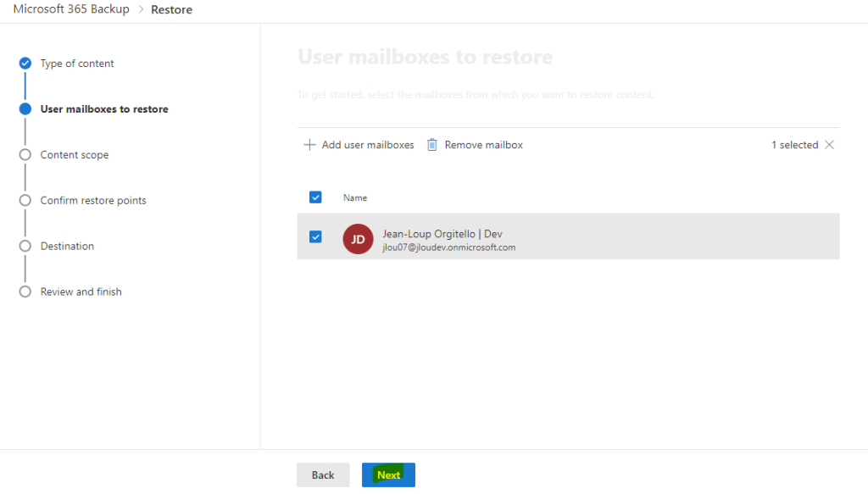This screenshot has width=868, height=494.
Task: Click the trash icon beside Remove mailbox
Action: [431, 145]
